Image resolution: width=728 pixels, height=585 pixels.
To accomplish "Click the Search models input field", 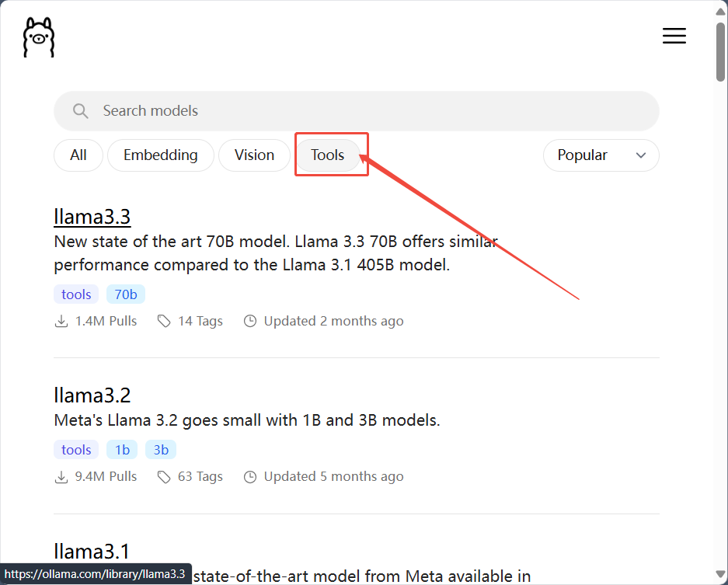I will click(373, 111).
